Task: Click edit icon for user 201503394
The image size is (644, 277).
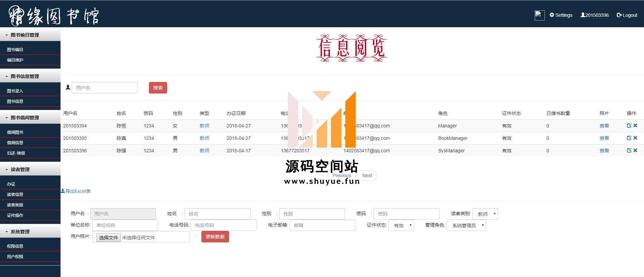Action: [x=629, y=125]
